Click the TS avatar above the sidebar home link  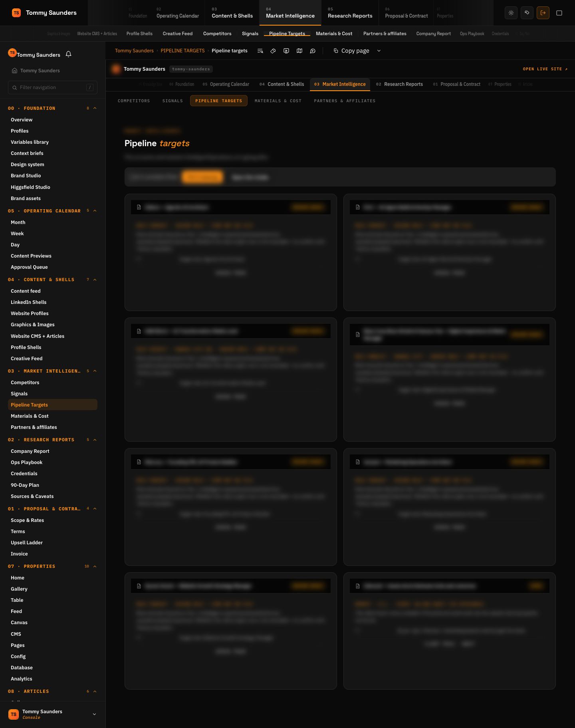12,53
